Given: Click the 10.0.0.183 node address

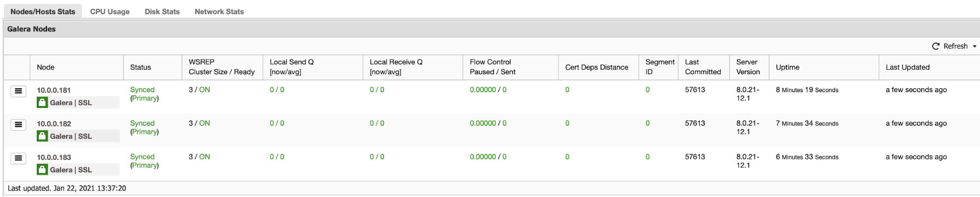Looking at the screenshot, I should point(54,157).
